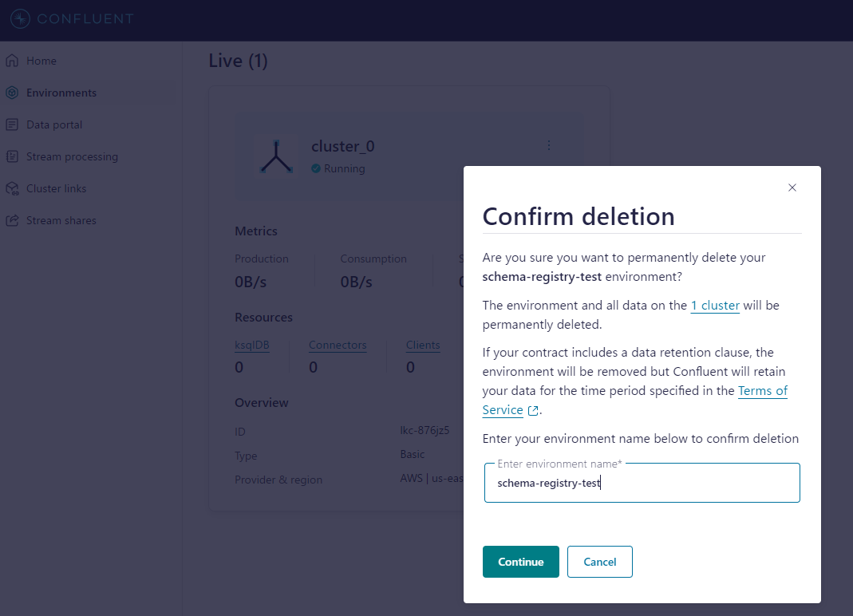Open Data portal in the sidebar
Viewport: 853px width, 616px height.
pyautogui.click(x=54, y=124)
